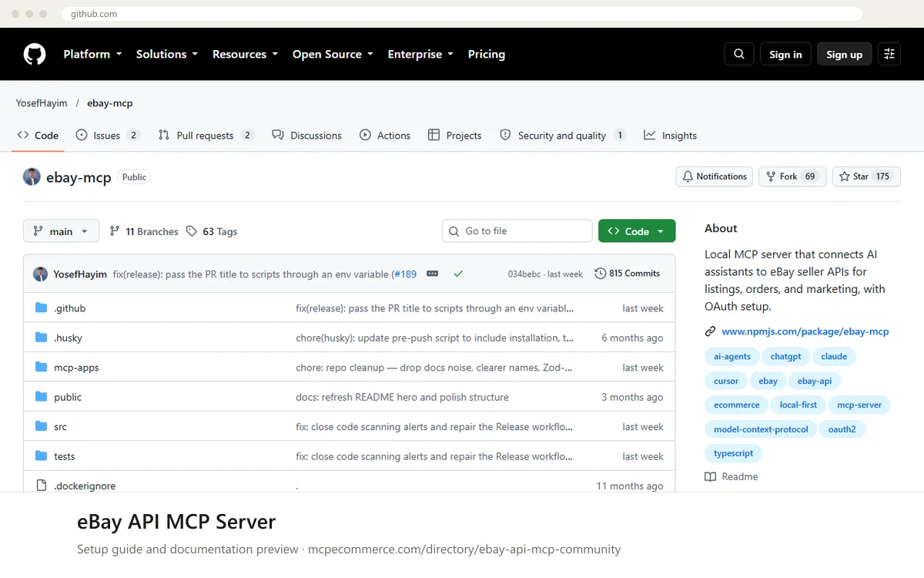Image resolution: width=924 pixels, height=578 pixels.
Task: Open the Security and quality tab
Action: (x=562, y=136)
